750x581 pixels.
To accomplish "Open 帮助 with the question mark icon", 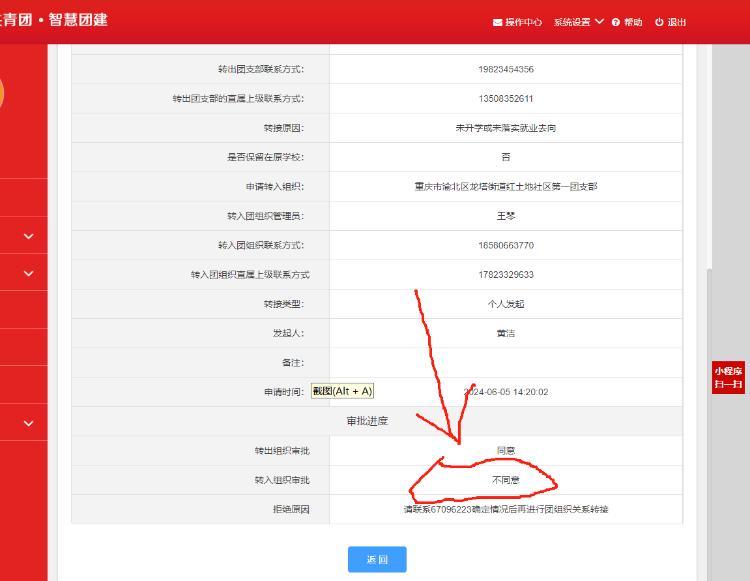I will 627,22.
